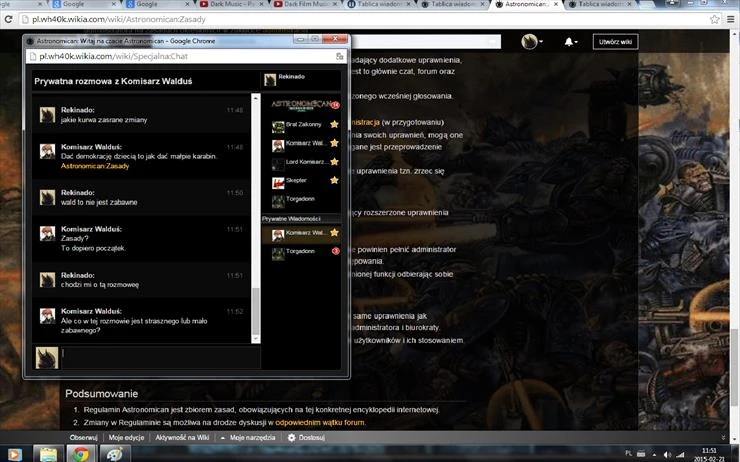
Task: Bookmark this page with the star icon
Action: coord(715,19)
